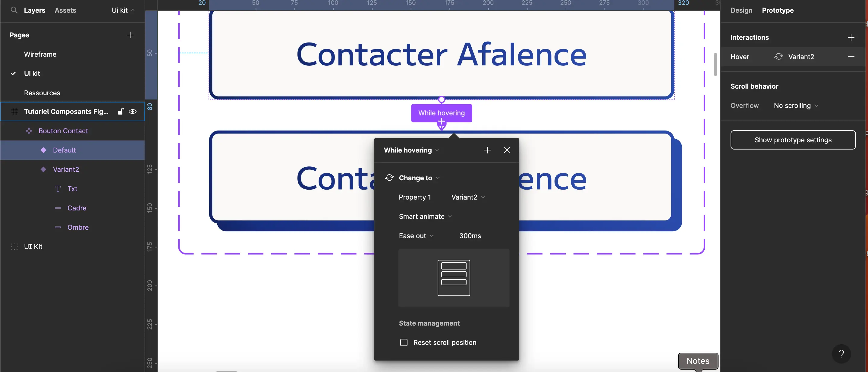Click the 300ms animation duration input field

[x=470, y=235]
